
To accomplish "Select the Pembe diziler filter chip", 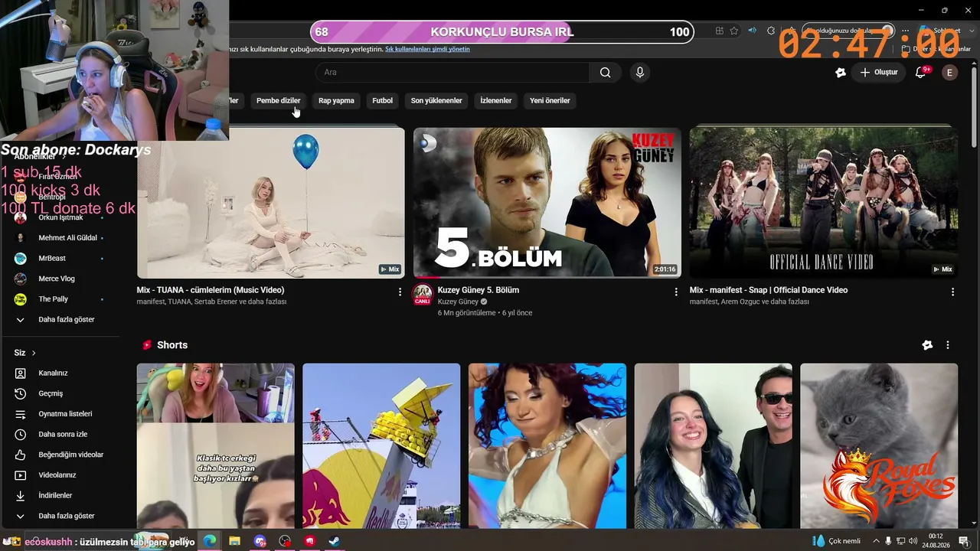I will coord(278,100).
